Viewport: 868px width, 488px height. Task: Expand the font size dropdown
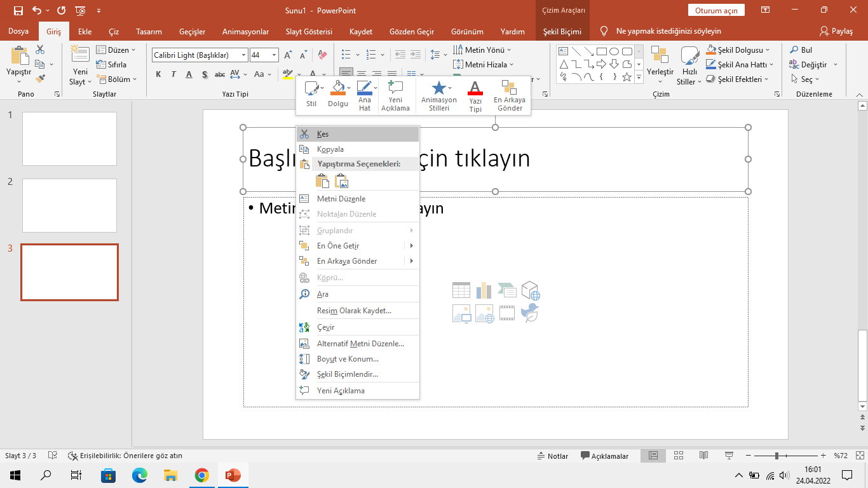pyautogui.click(x=274, y=55)
